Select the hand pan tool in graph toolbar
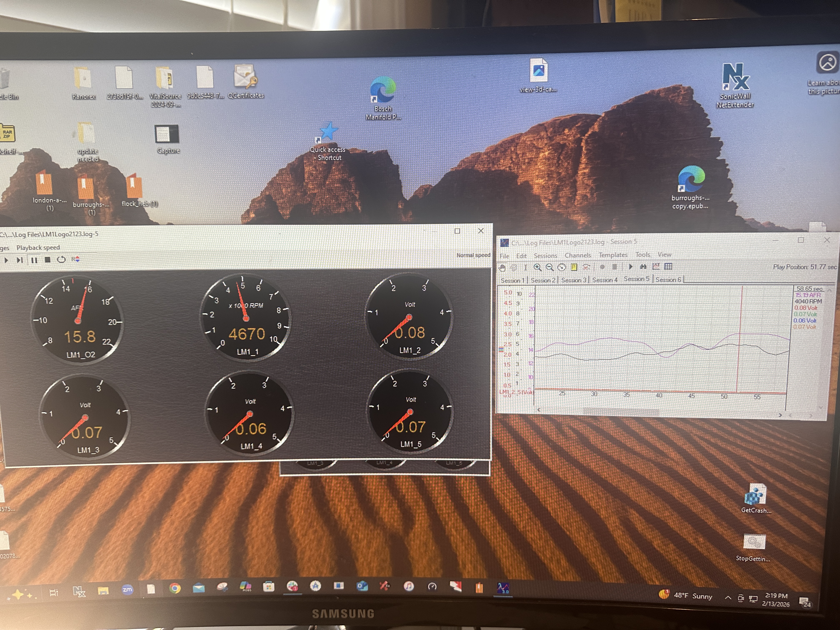The width and height of the screenshot is (840, 630). (x=502, y=268)
